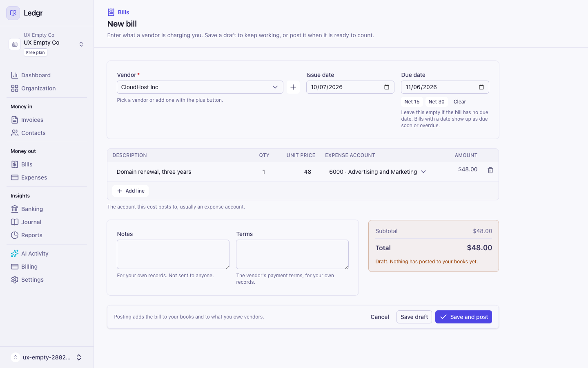Click the Reports pie chart icon
The width and height of the screenshot is (588, 368).
point(15,235)
